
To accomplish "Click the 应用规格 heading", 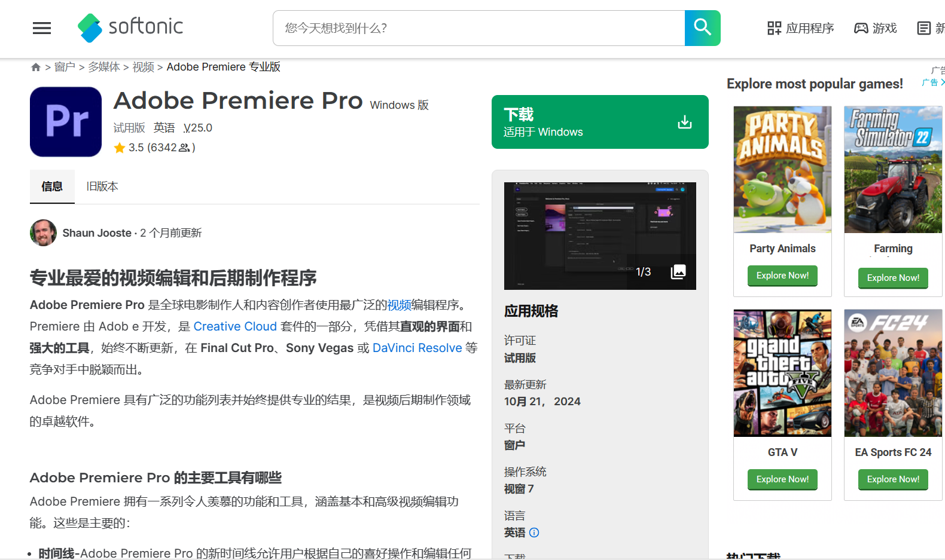I will pyautogui.click(x=531, y=311).
